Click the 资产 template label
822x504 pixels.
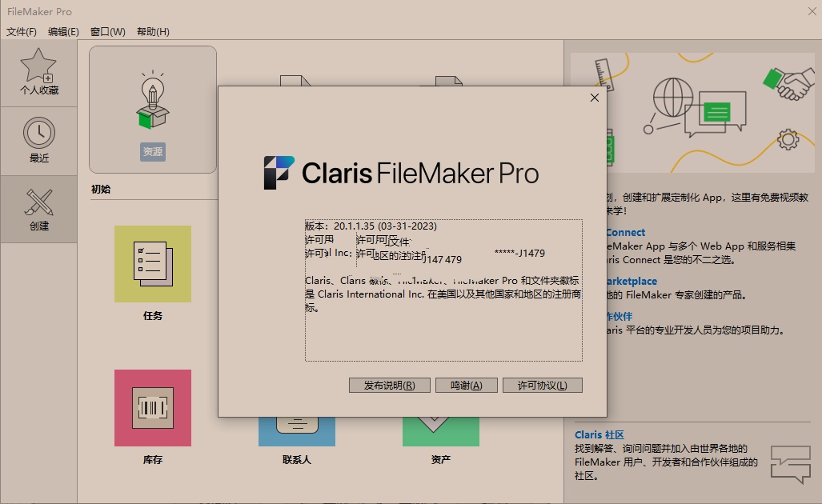pyautogui.click(x=441, y=459)
